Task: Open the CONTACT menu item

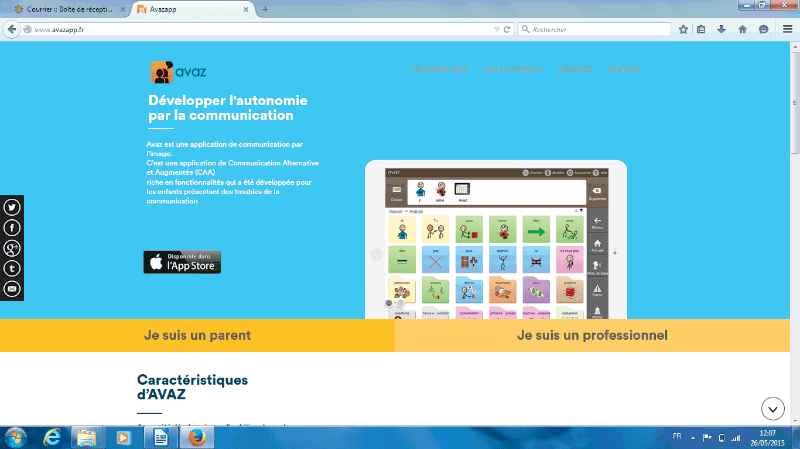Action: tap(622, 69)
